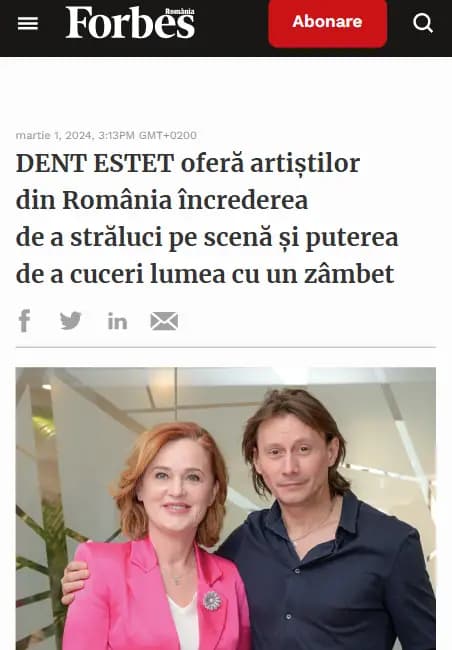The image size is (452, 650).
Task: Share the article on Twitter
Action: (70, 321)
